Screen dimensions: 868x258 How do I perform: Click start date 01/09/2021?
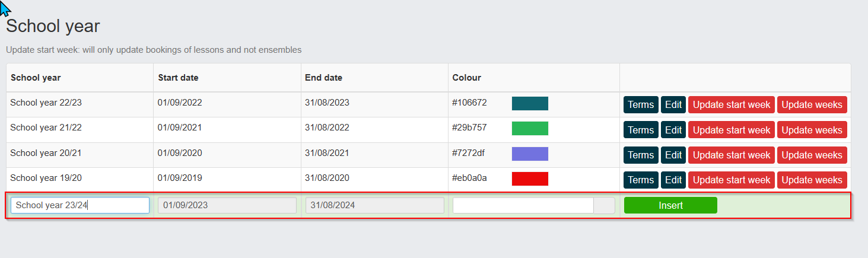[180, 128]
